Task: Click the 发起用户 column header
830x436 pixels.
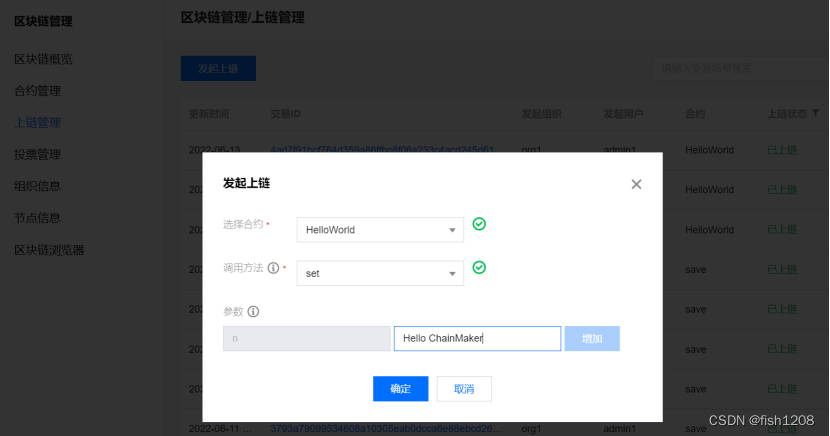Action: (623, 114)
